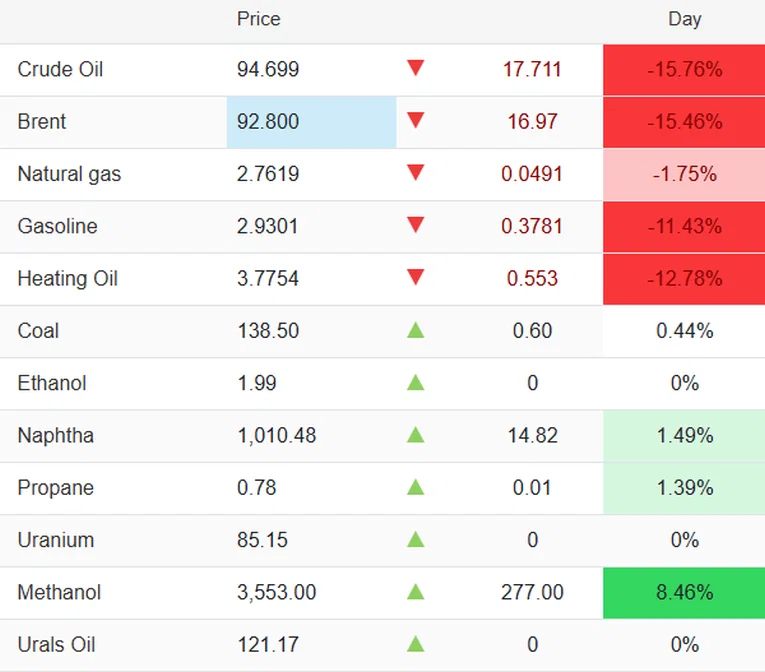Click the light pink -1.75% cell

[684, 174]
